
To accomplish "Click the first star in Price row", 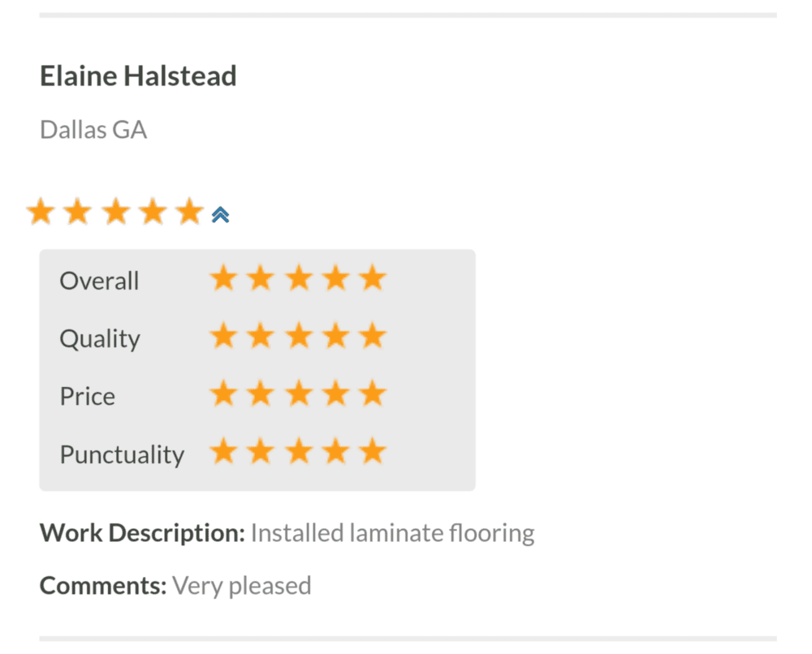I will pyautogui.click(x=222, y=394).
